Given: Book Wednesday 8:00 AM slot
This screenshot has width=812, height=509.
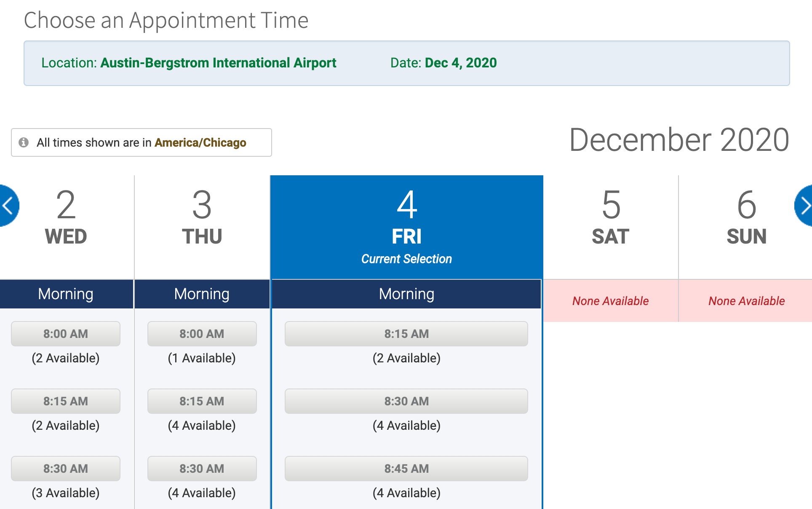Looking at the screenshot, I should tap(66, 334).
